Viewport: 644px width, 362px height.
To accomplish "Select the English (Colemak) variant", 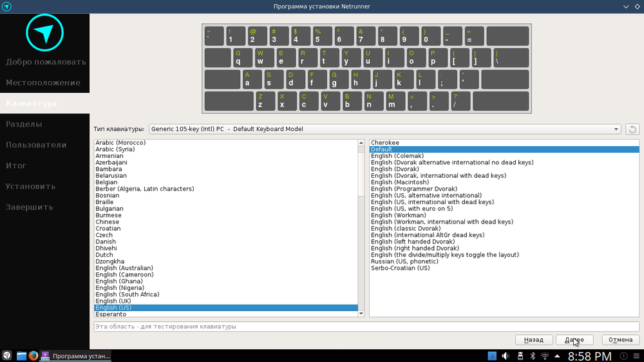I will 504,156.
